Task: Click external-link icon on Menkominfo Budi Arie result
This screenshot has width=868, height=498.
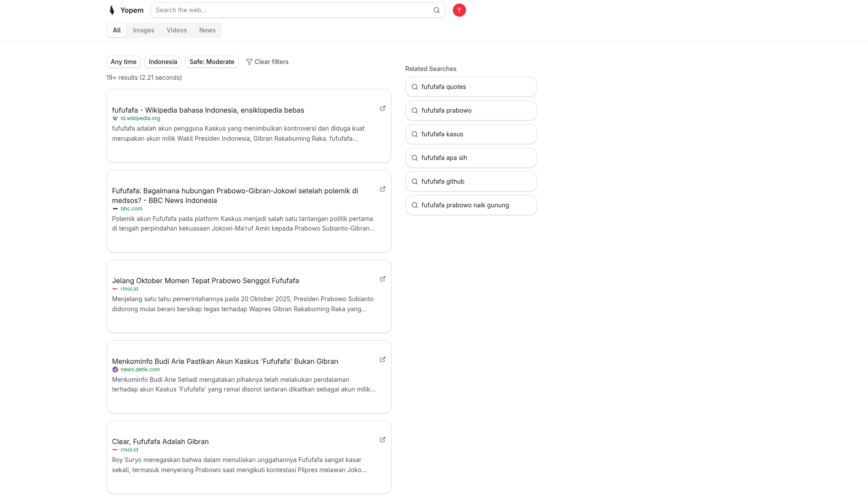Action: tap(382, 359)
